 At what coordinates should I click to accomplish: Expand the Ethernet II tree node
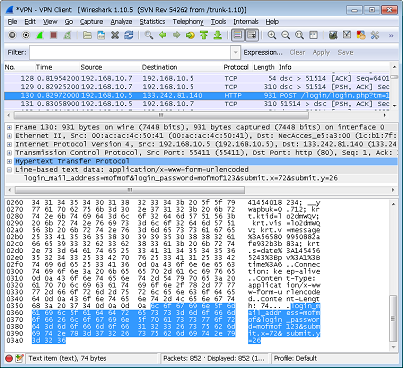click(9, 136)
